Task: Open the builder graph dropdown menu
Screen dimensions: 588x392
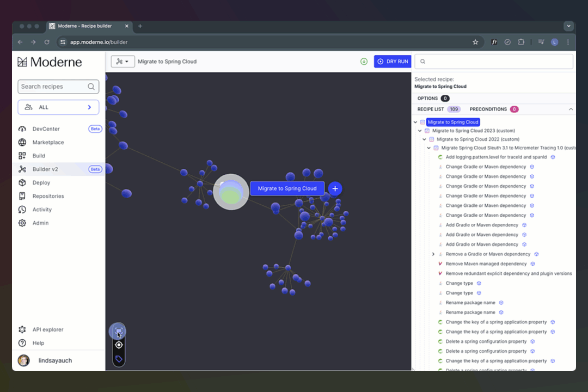Action: 122,62
